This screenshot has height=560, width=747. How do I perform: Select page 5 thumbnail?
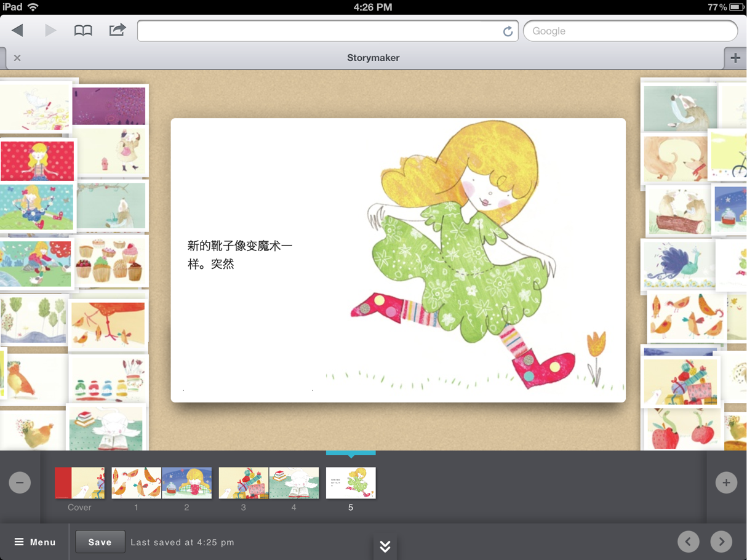[351, 482]
